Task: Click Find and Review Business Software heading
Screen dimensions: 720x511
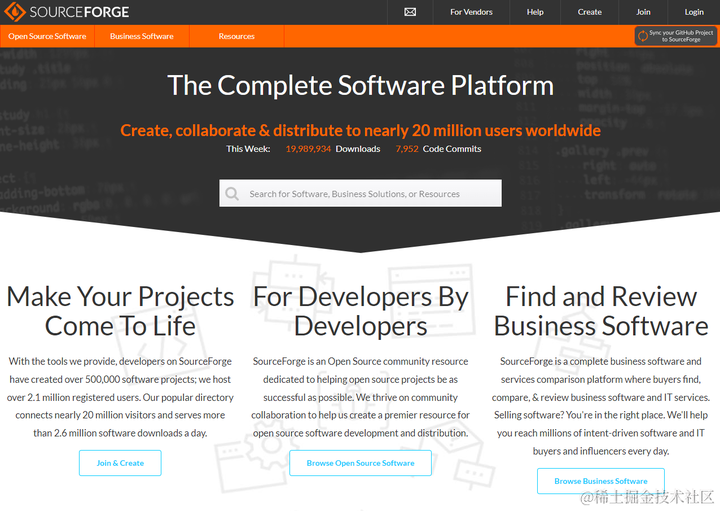Action: pyautogui.click(x=601, y=311)
